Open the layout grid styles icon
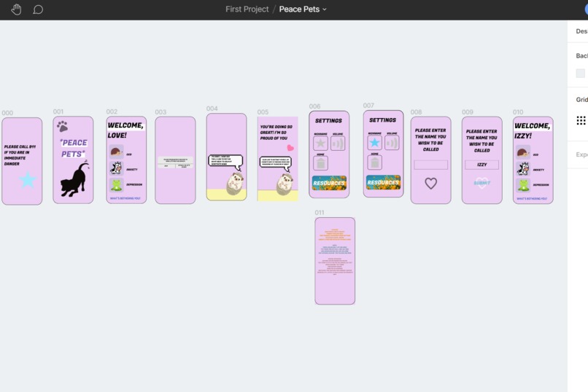Screen dimensions: 588x392 (x=581, y=120)
